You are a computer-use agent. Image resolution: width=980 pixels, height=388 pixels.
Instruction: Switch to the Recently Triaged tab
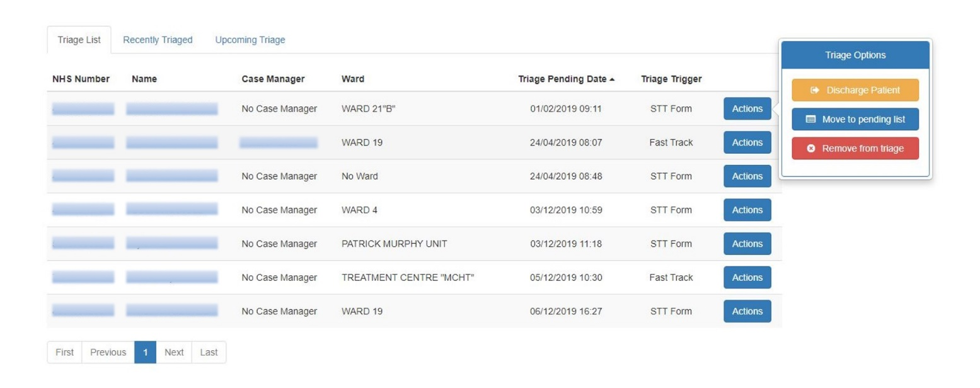(x=158, y=40)
